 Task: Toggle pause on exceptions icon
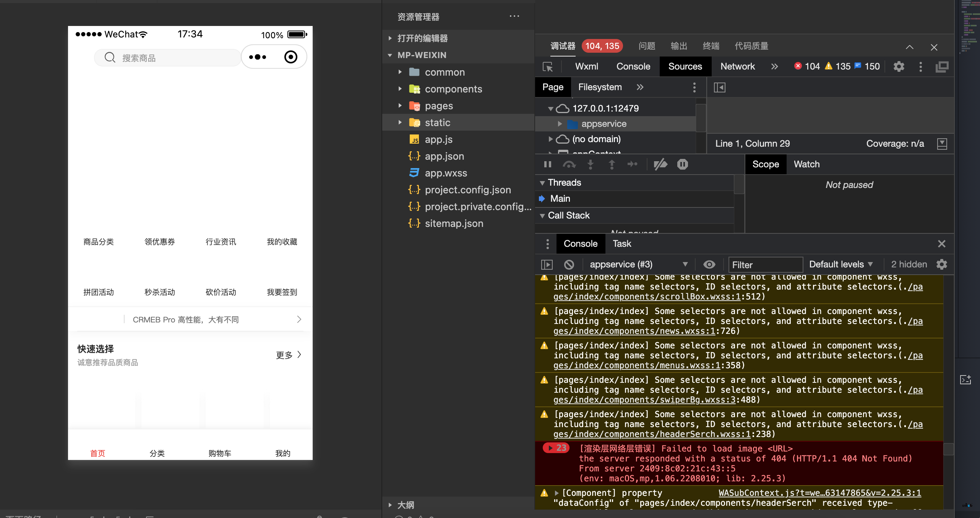(x=682, y=164)
